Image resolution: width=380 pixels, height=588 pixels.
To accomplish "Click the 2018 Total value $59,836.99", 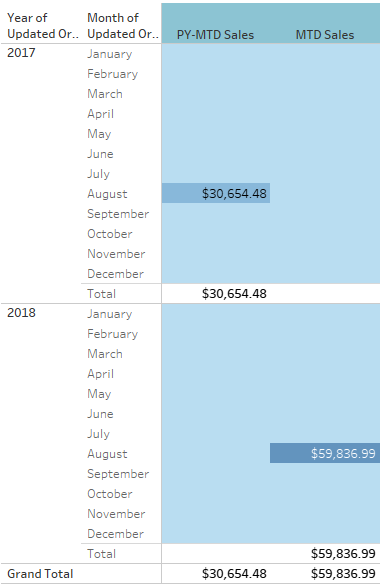I will [343, 554].
